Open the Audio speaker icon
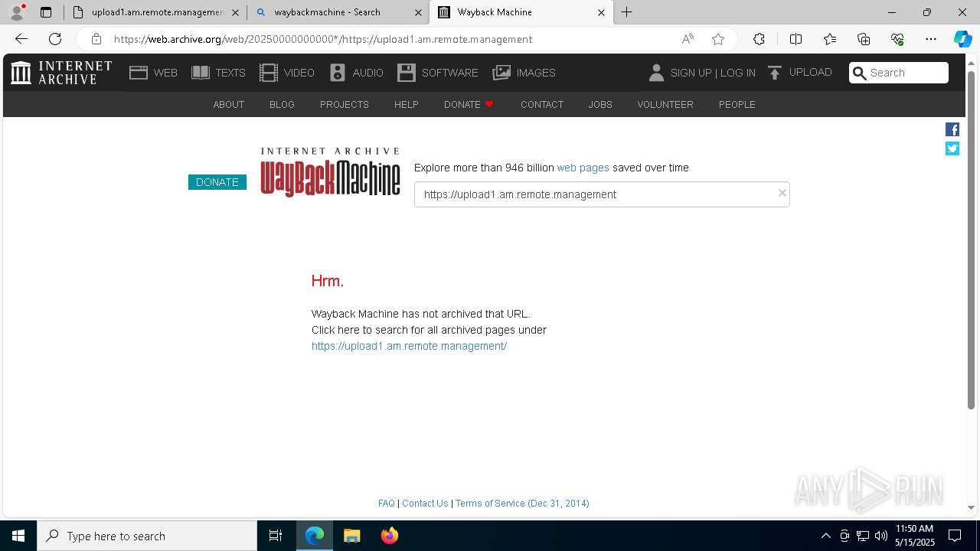This screenshot has height=551, width=980. tap(338, 73)
